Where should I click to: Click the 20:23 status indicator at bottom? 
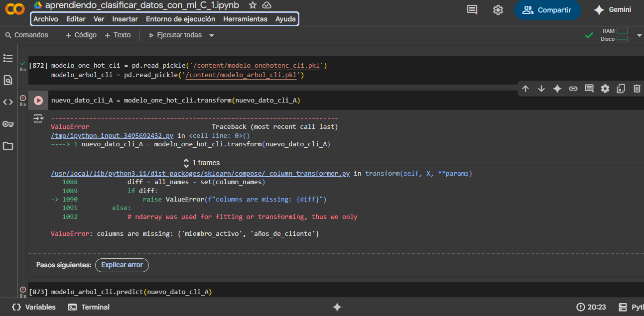591,307
